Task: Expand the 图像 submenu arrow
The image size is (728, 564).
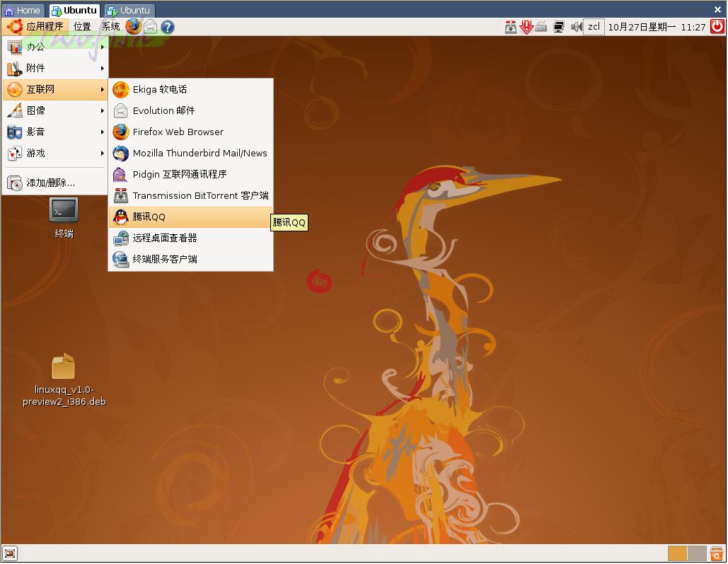Action: (102, 111)
